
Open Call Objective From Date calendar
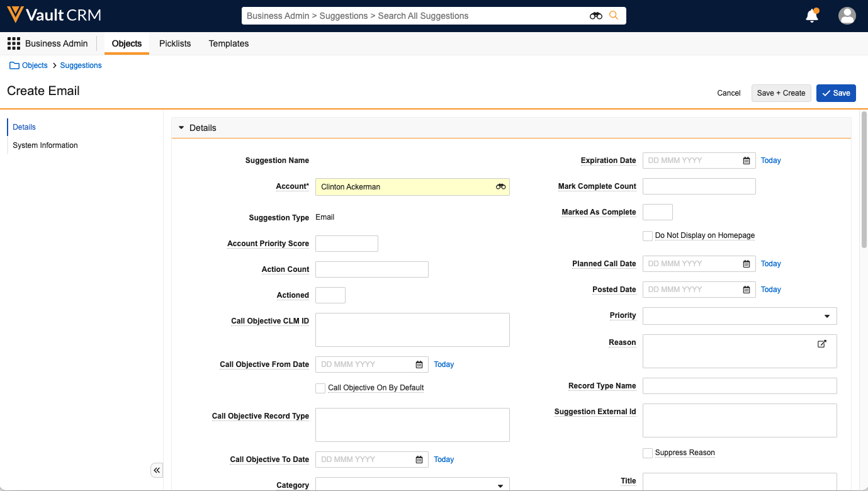(419, 364)
